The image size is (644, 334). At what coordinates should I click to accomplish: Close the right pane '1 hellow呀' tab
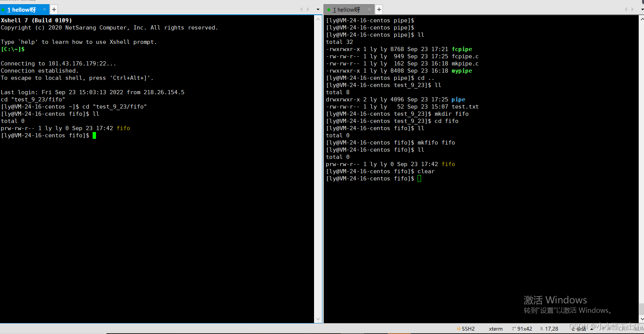(x=370, y=9)
